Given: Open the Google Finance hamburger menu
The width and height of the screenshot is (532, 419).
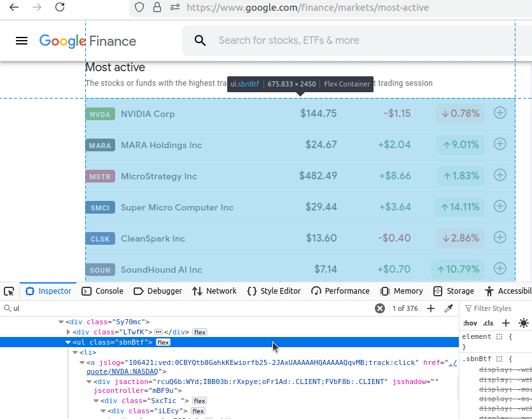Looking at the screenshot, I should point(21,40).
